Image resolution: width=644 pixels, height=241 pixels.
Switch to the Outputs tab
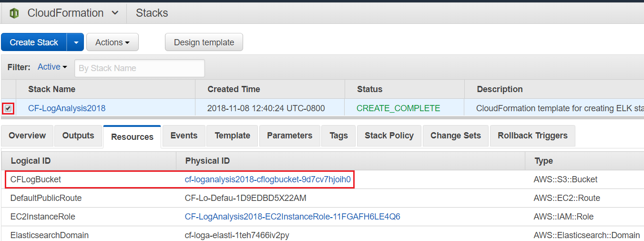(78, 136)
